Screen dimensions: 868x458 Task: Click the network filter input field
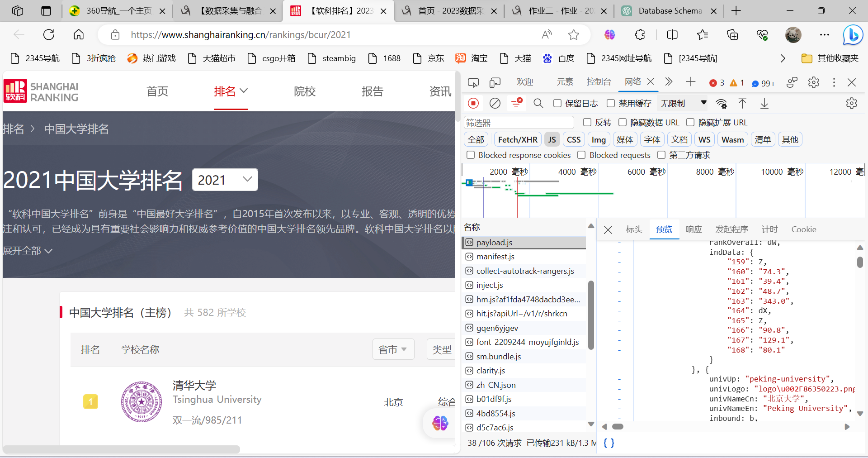point(519,123)
